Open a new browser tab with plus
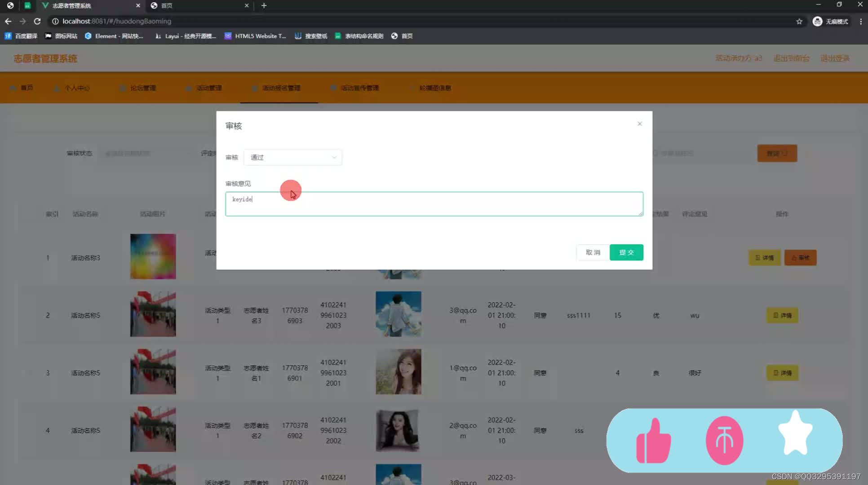The image size is (868, 485). [x=264, y=5]
